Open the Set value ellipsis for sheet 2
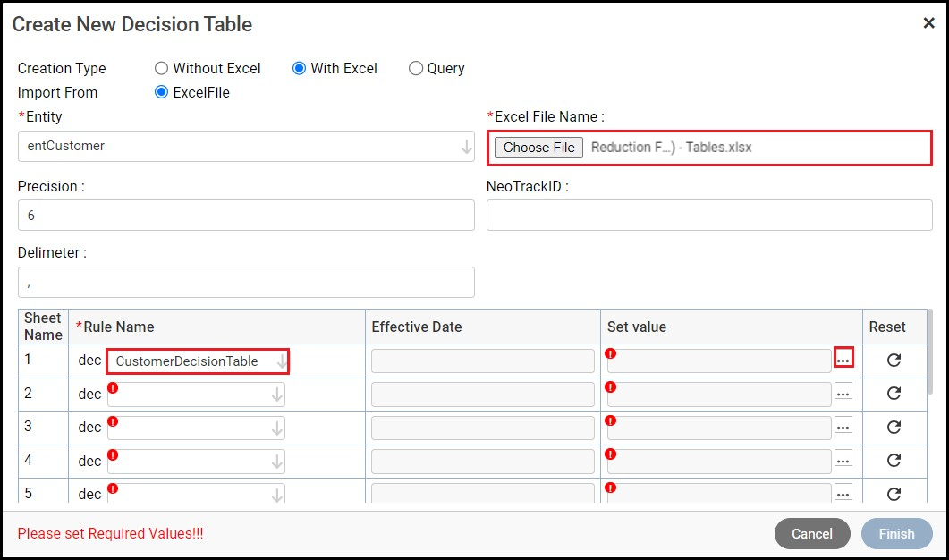The height and width of the screenshot is (560, 949). (x=843, y=392)
